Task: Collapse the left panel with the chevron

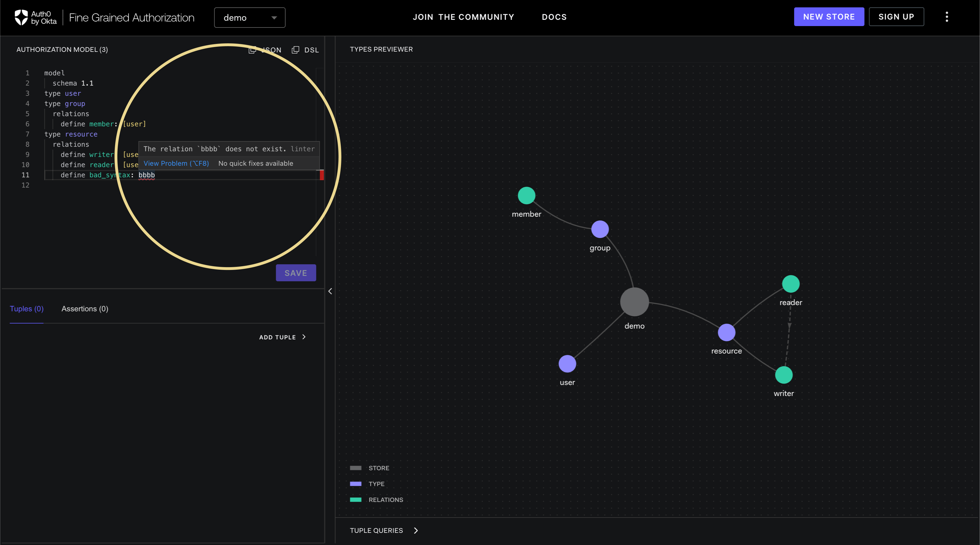Action: [330, 291]
